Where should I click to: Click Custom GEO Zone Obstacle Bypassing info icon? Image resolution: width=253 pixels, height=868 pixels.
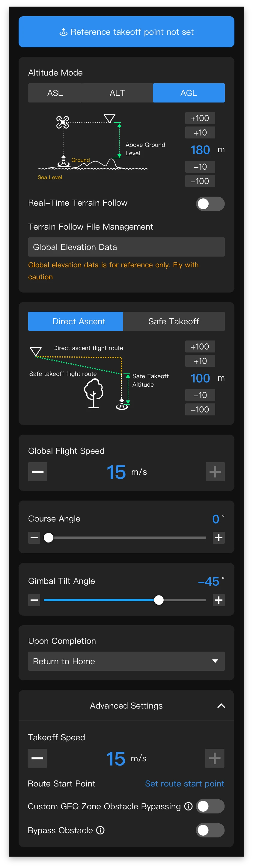pos(188,806)
